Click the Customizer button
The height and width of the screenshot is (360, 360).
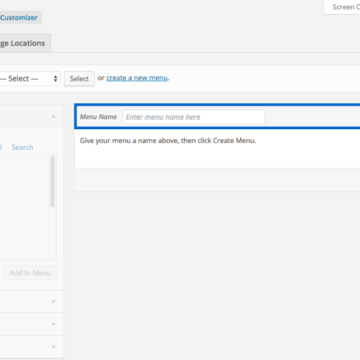(x=20, y=18)
